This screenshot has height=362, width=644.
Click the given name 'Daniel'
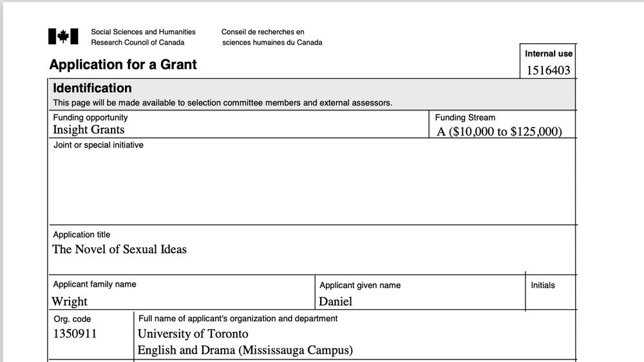click(336, 301)
